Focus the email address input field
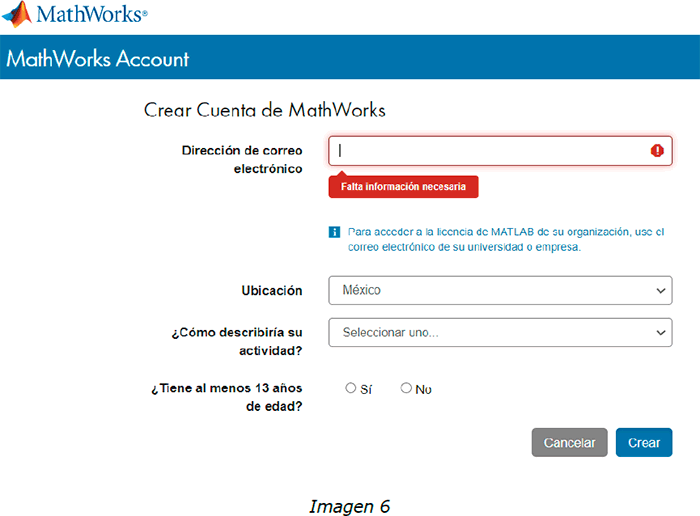Image resolution: width=700 pixels, height=516 pixels. tap(500, 151)
